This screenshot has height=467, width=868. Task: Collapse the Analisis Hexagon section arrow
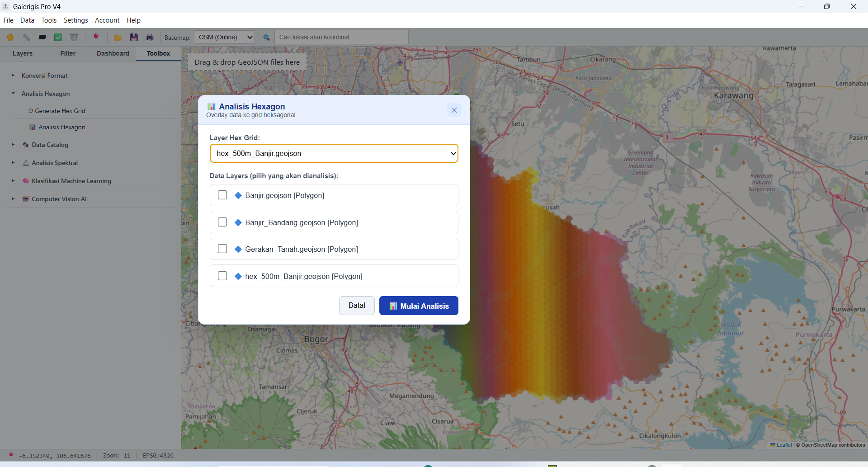pos(13,94)
